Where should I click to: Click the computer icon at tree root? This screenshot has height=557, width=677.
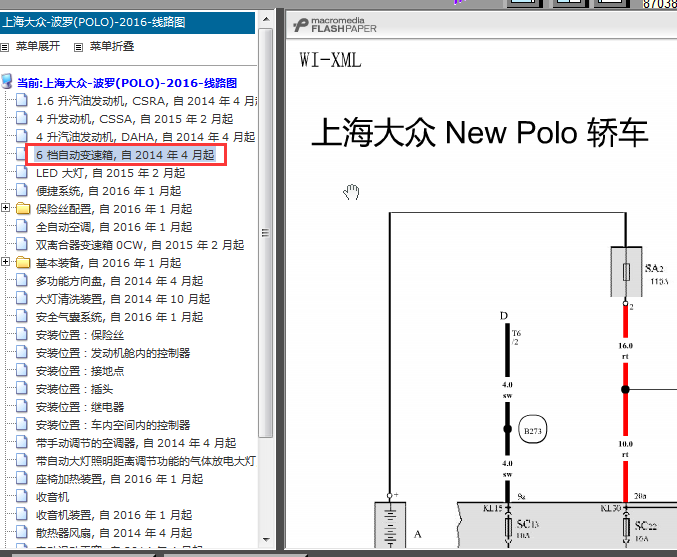point(7,81)
